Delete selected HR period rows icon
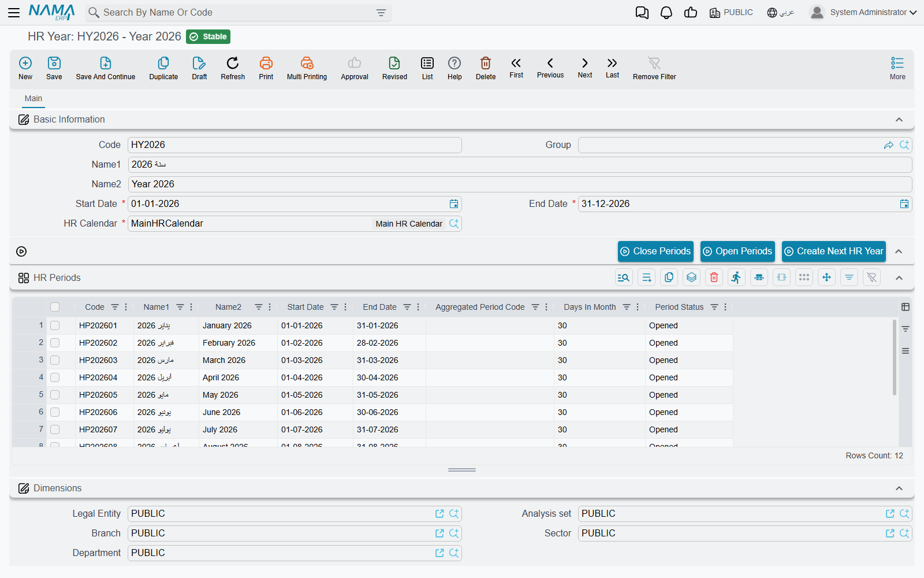The height and width of the screenshot is (578, 924). pyautogui.click(x=714, y=277)
